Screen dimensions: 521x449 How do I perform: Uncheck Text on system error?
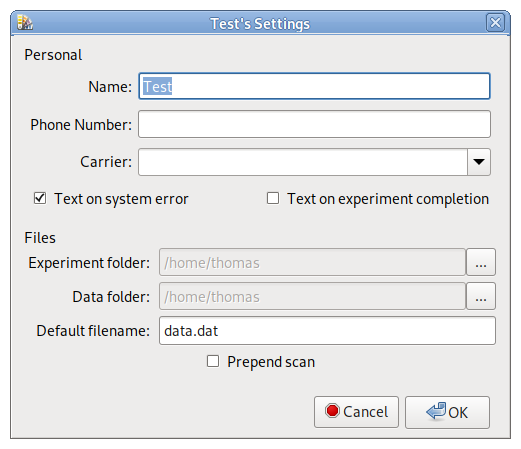pos(40,198)
